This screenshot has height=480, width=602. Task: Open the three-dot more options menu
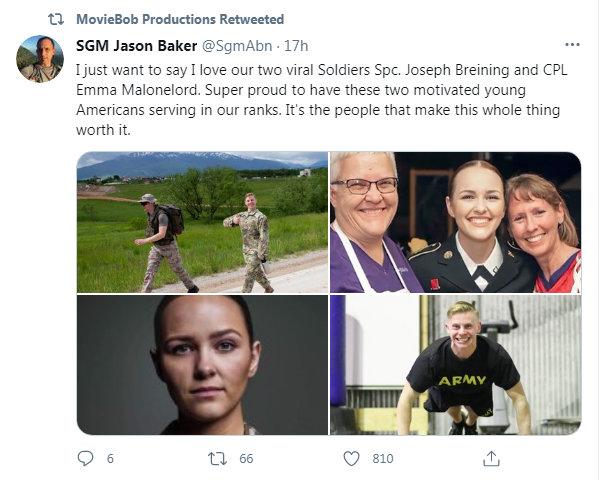click(572, 45)
